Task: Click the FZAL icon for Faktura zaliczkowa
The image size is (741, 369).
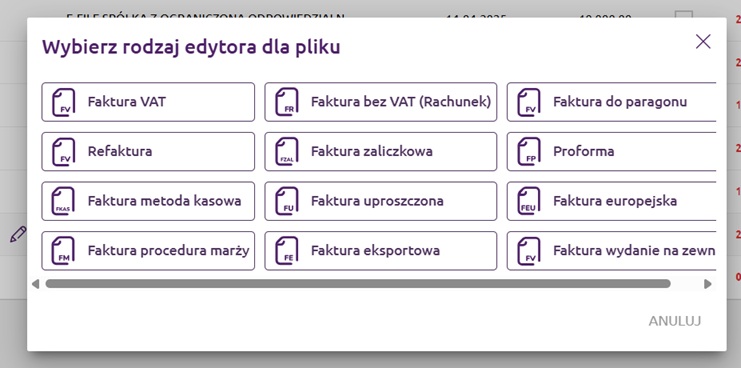Action: tap(287, 152)
